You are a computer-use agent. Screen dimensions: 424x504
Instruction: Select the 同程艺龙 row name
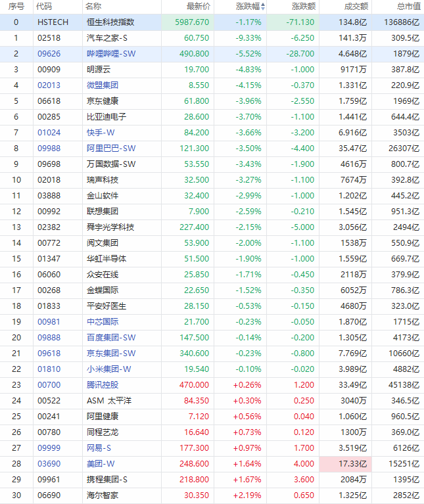tap(103, 432)
